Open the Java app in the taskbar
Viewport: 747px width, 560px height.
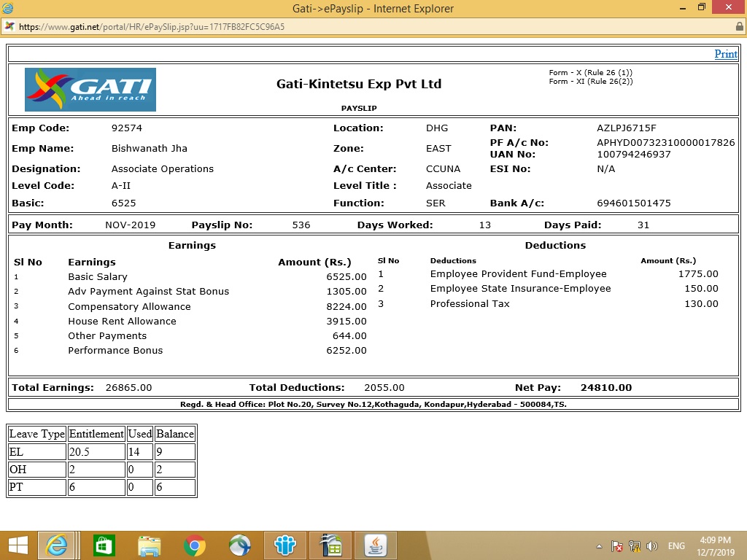376,545
